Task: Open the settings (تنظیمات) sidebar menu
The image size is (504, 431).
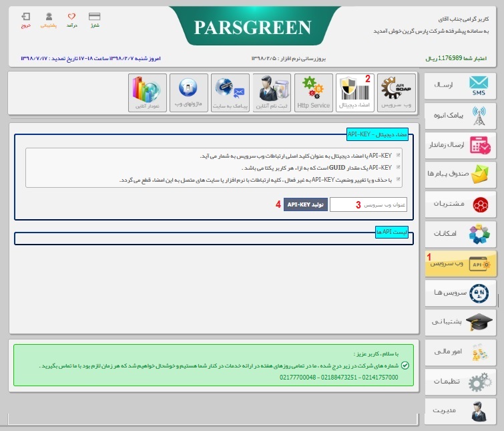Action: pos(461,381)
